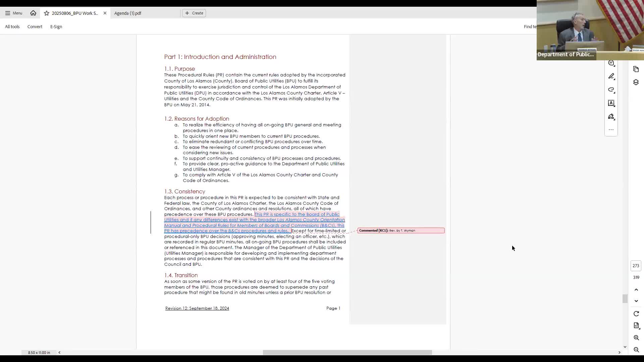Click the KC1 comment balloon

point(401,231)
